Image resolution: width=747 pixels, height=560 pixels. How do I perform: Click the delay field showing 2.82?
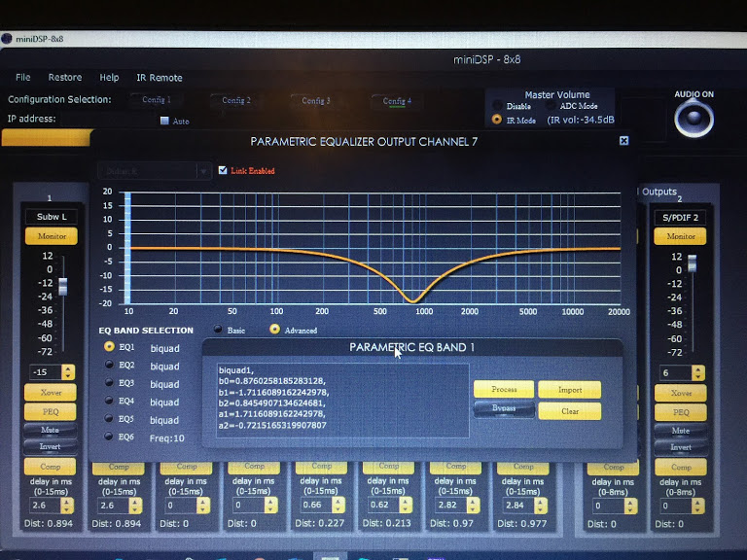(450, 505)
